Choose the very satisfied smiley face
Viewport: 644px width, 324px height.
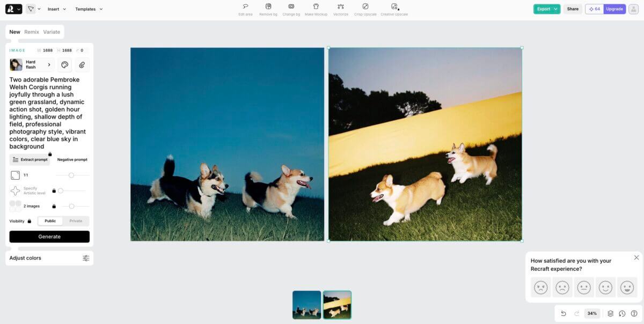click(x=627, y=288)
